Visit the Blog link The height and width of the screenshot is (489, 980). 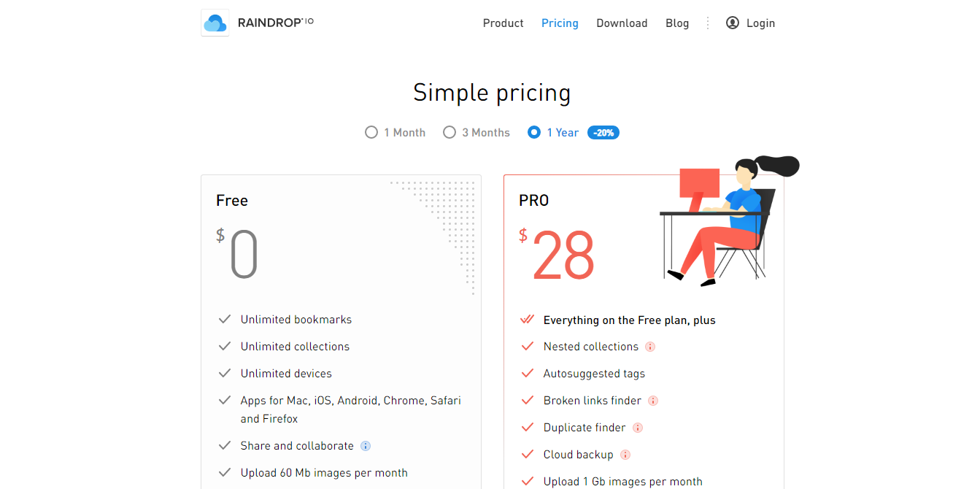(x=677, y=23)
